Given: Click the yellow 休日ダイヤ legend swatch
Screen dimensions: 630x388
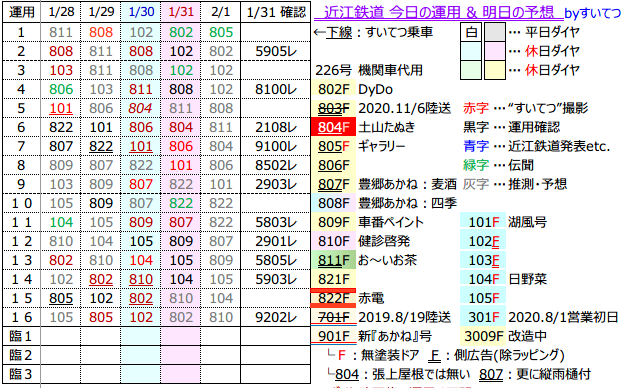Looking at the screenshot, I should point(495,70).
